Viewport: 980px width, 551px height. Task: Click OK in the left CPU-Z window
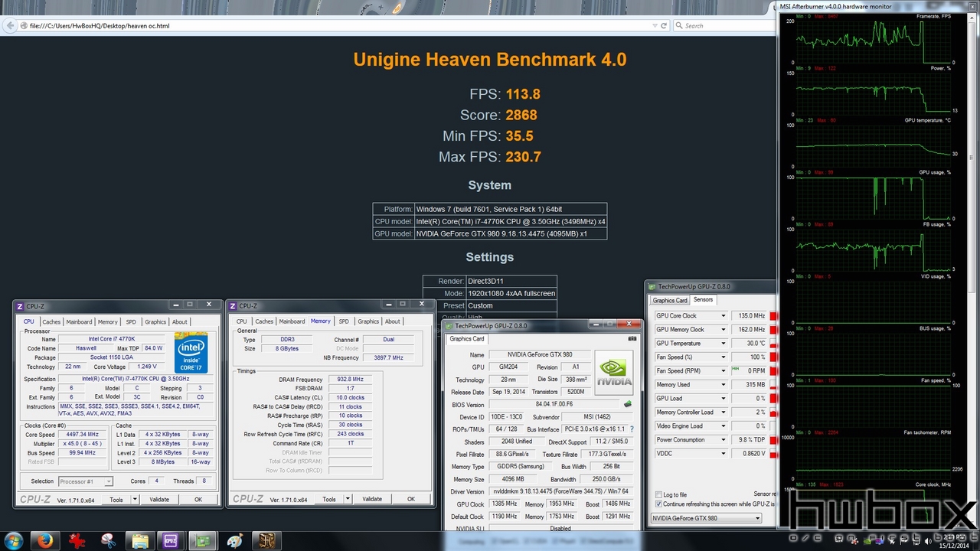point(198,499)
